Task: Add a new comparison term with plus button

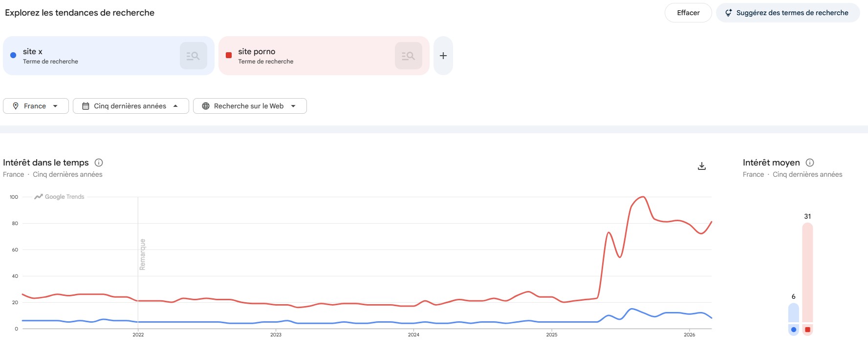Action: click(443, 56)
